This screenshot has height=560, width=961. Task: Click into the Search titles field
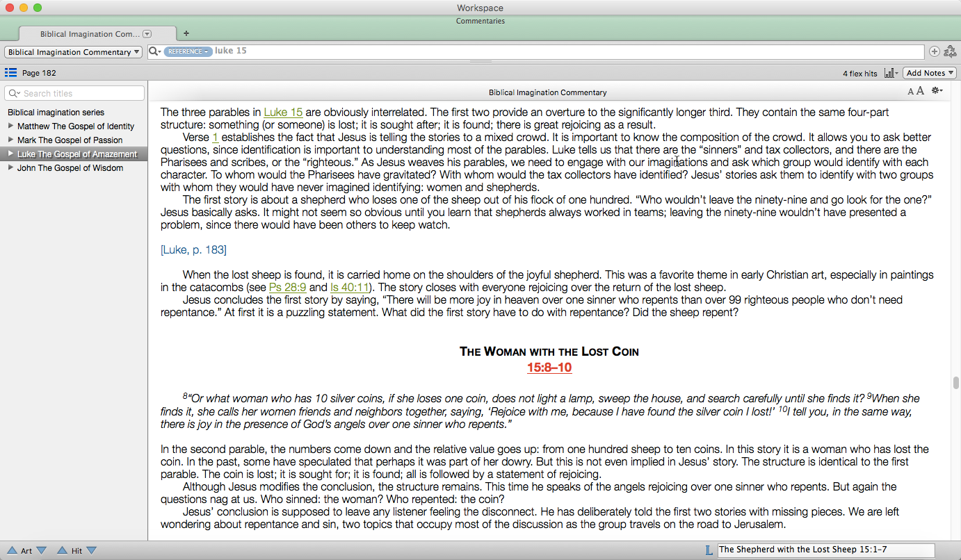(74, 93)
